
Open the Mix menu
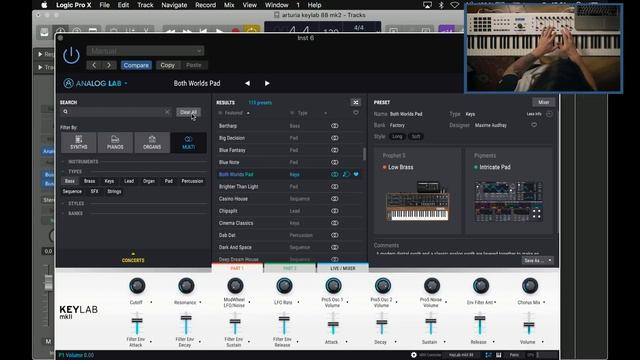point(229,5)
